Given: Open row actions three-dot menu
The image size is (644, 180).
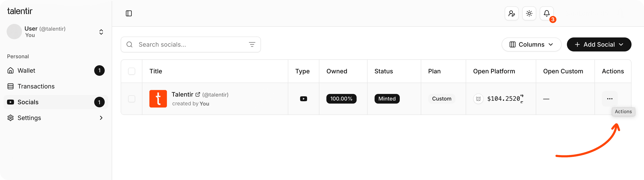Looking at the screenshot, I should (x=609, y=99).
